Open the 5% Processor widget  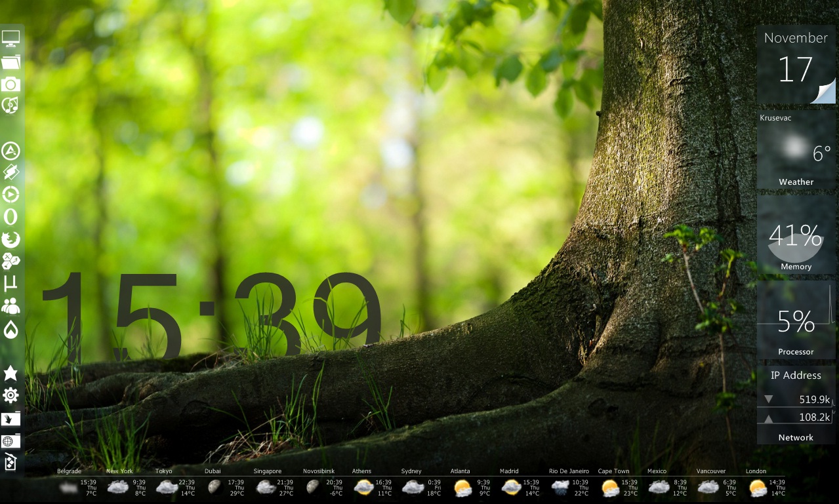coord(796,319)
